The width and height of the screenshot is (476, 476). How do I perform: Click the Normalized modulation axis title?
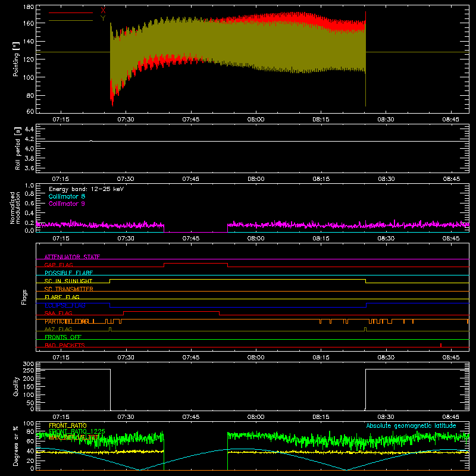[15, 208]
